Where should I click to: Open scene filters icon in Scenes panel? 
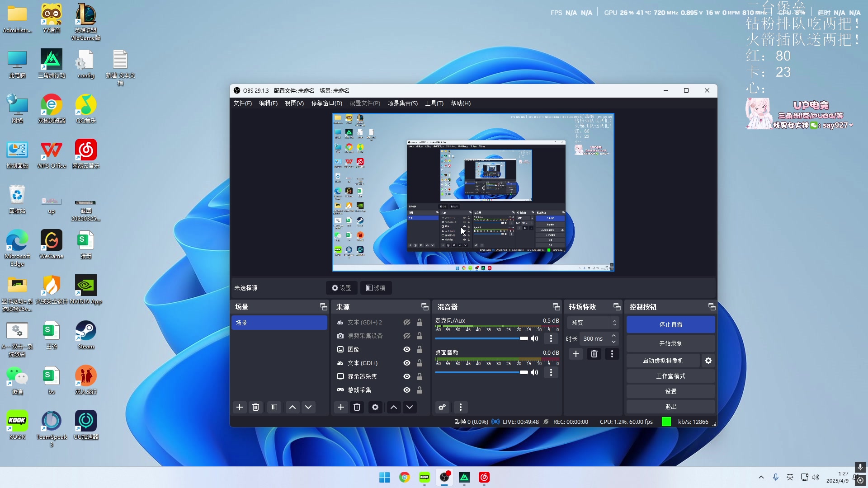click(x=274, y=407)
